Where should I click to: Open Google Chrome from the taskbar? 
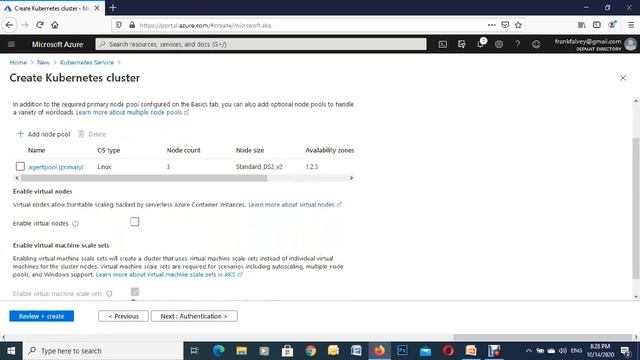(311, 351)
